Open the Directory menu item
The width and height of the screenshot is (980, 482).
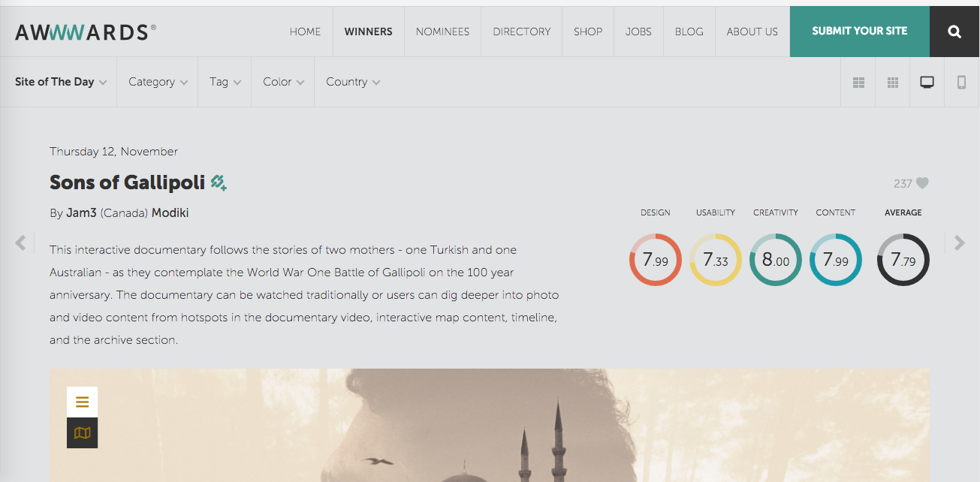click(x=521, y=32)
